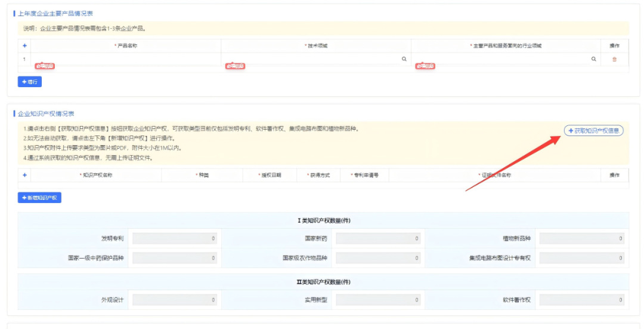Click the 国家级农作物品种 count field
644x329 pixels.
(377, 258)
